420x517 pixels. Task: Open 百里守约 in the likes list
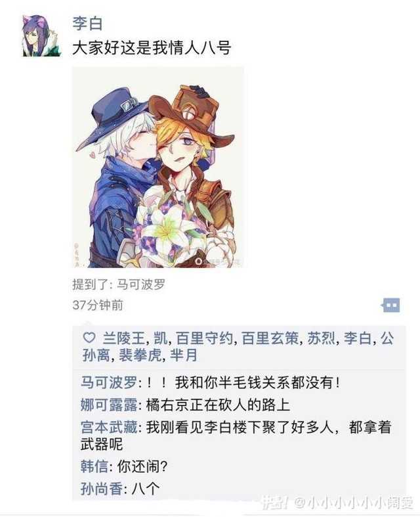(205, 338)
